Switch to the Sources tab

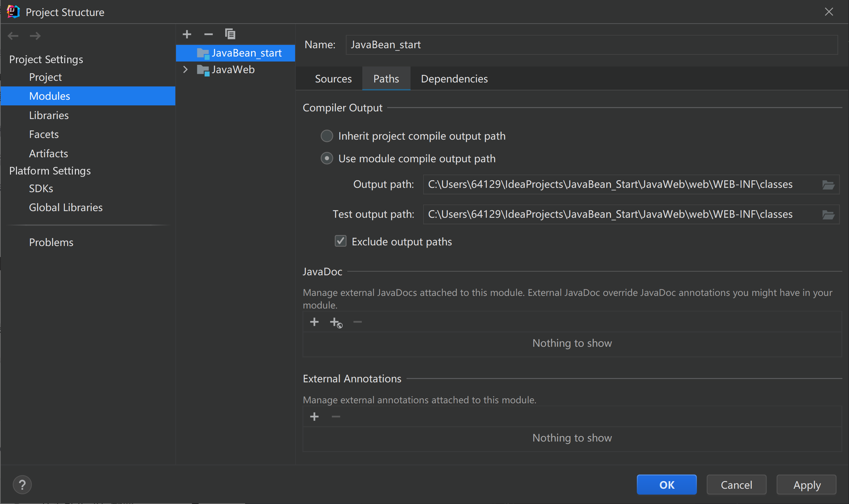[x=333, y=79]
